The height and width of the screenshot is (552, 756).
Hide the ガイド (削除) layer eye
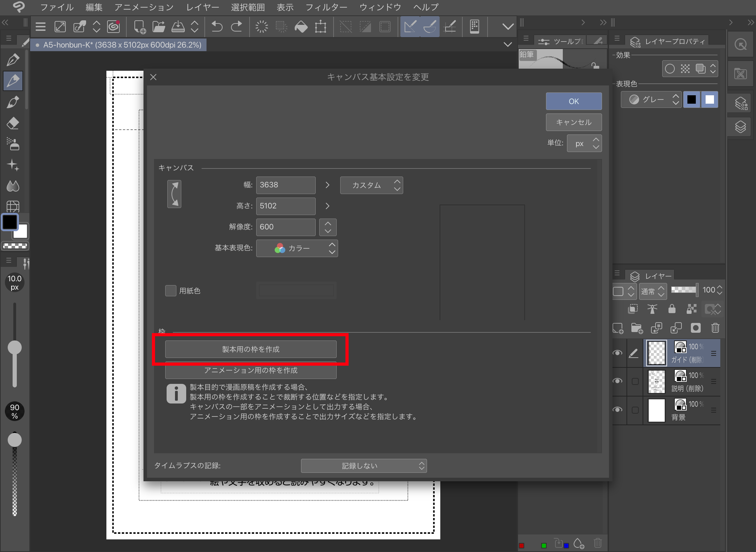click(618, 353)
